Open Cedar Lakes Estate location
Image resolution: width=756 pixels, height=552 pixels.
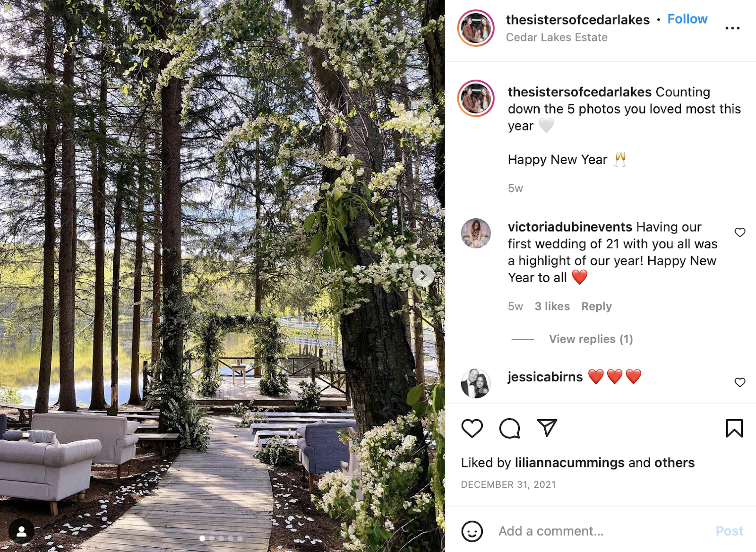tap(557, 37)
